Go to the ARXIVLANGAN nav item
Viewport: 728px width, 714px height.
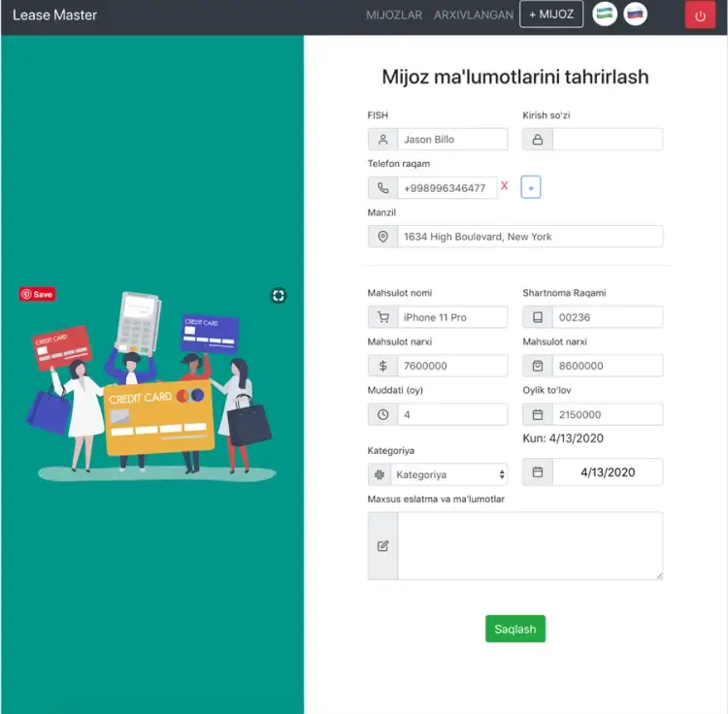474,16
